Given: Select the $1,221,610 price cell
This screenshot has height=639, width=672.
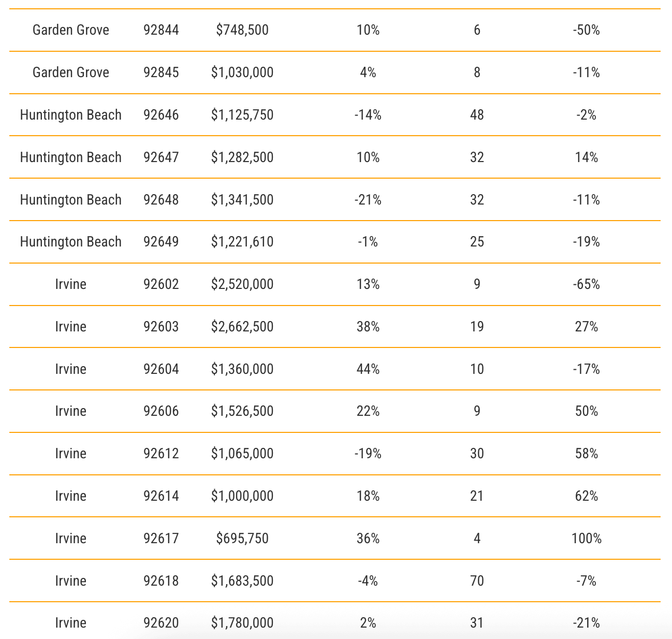Looking at the screenshot, I should 242,242.
